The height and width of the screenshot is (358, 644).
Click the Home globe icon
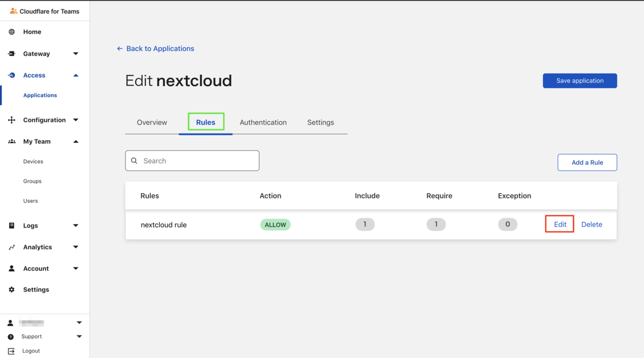12,32
